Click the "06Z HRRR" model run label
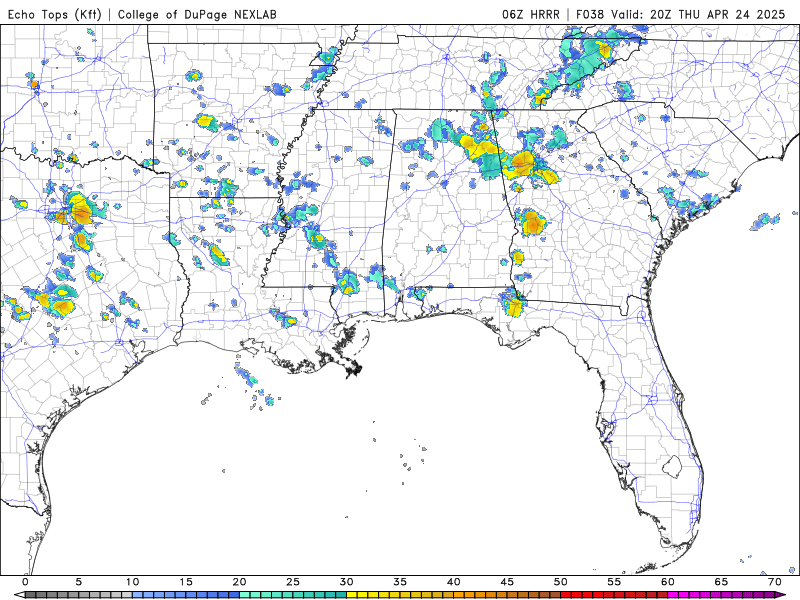800x600 pixels. click(x=531, y=14)
